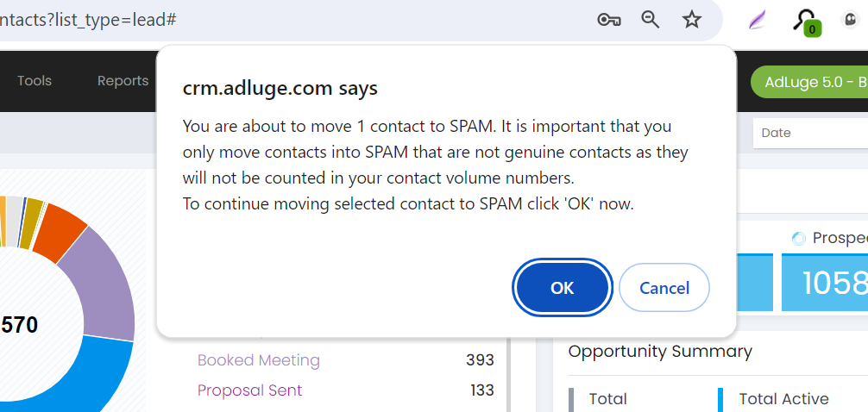Viewport: 868px width, 412px height.
Task: Focus the Date input field
Action: point(811,133)
